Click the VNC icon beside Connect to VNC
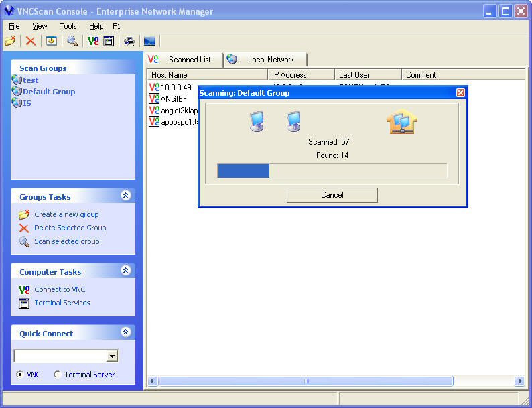This screenshot has width=532, height=408. [x=24, y=289]
